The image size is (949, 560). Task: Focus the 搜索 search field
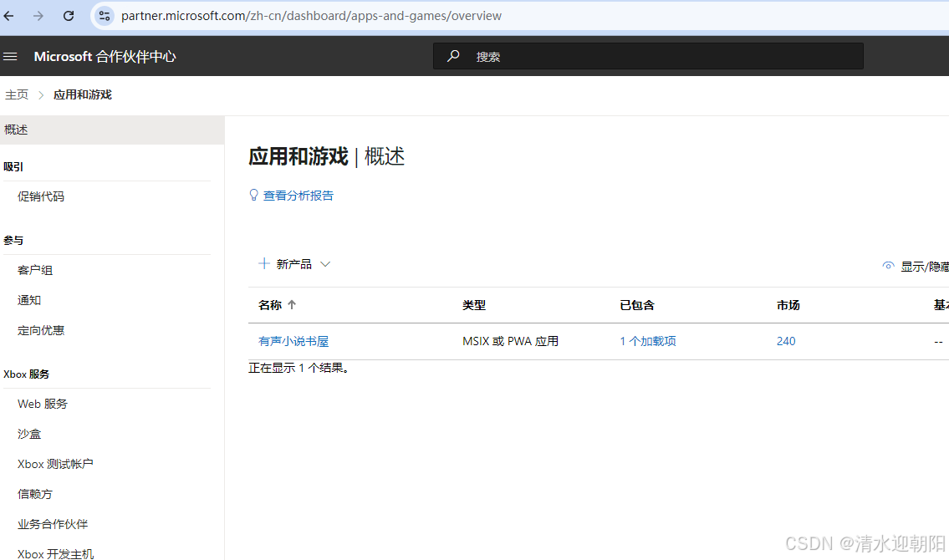coord(648,56)
